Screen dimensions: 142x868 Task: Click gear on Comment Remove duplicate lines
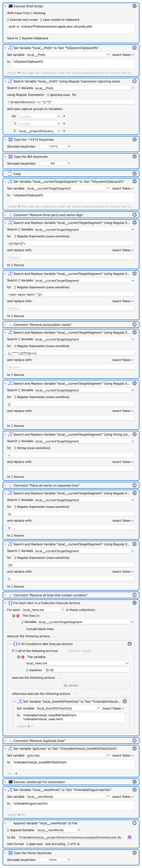(134, 741)
